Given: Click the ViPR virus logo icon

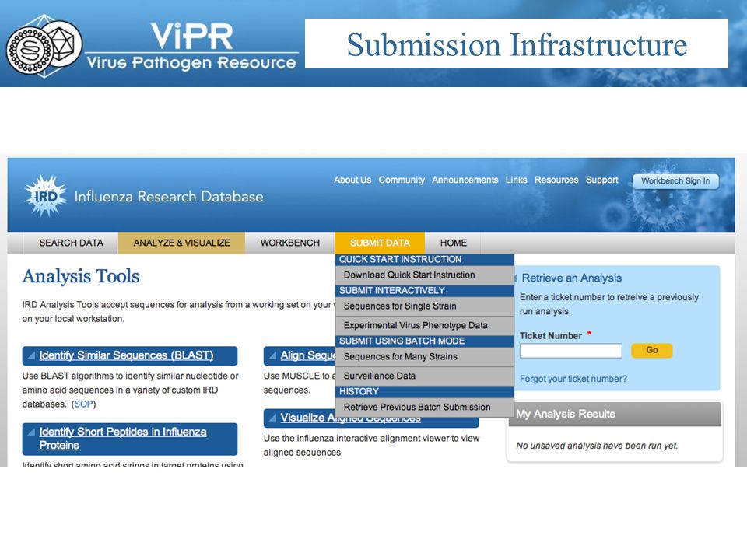Looking at the screenshot, I should click(x=44, y=47).
